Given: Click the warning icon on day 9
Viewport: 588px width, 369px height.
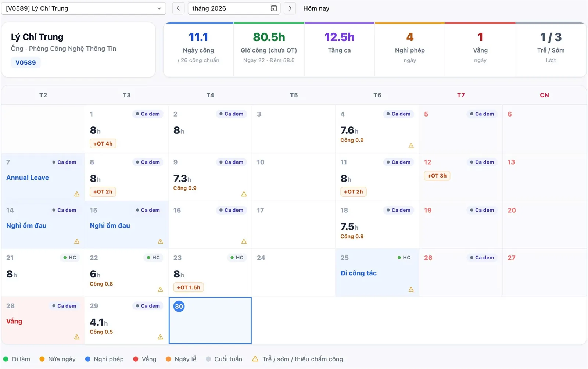Looking at the screenshot, I should (244, 194).
